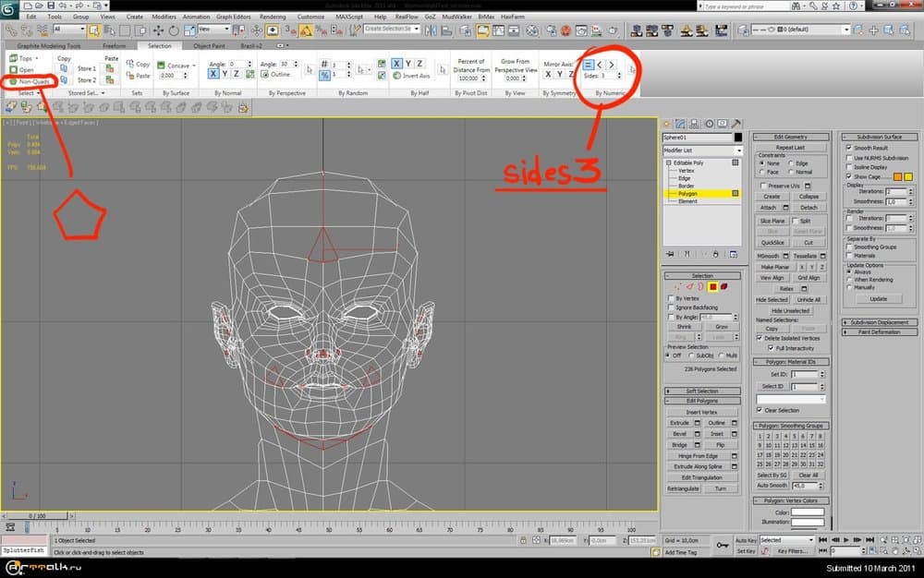Open the Modifier List dropdown
924x578 pixels.
pyautogui.click(x=739, y=151)
